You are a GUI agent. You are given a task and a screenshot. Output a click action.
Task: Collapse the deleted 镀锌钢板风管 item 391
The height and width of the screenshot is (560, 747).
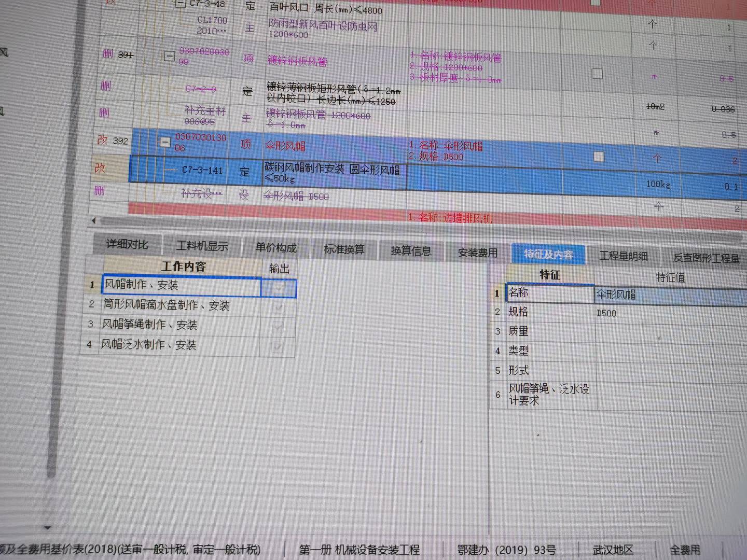(x=169, y=56)
